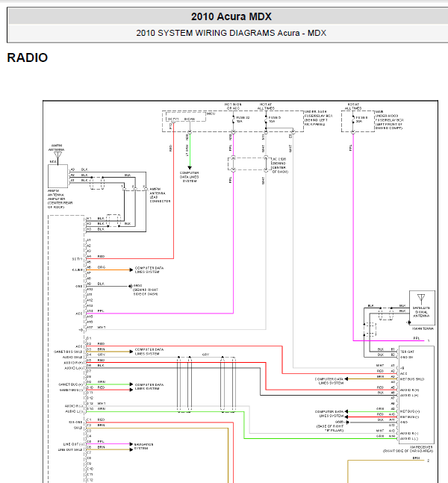
Task: Click the "LINE OUT SHLD" pin name
Action: [x=70, y=449]
